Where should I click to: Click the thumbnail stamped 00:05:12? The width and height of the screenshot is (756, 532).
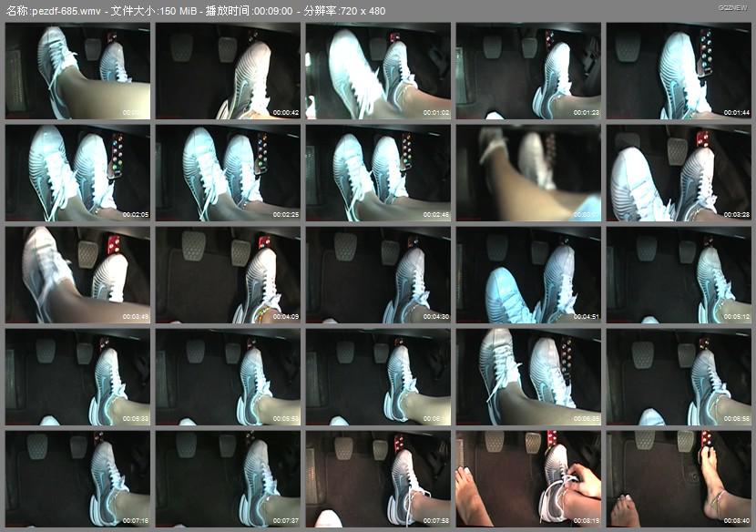coord(678,275)
